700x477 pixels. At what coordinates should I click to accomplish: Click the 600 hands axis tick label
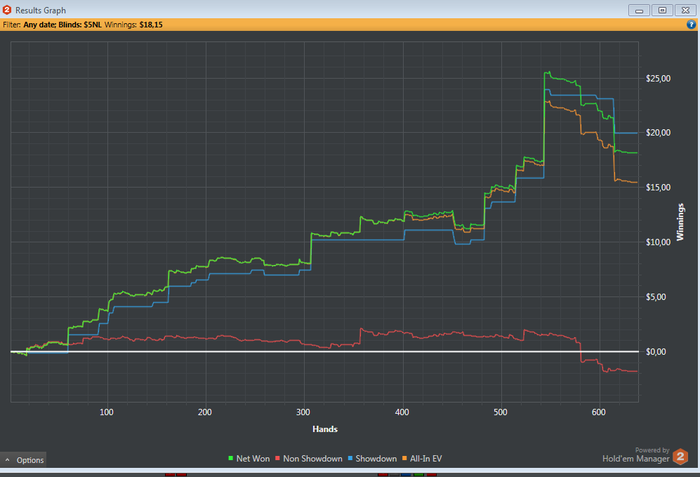click(599, 412)
